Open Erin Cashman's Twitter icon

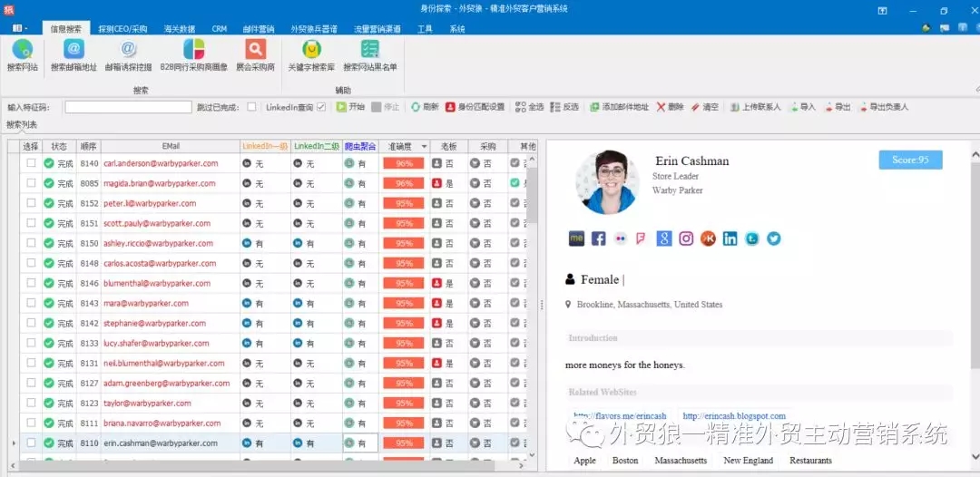(774, 238)
